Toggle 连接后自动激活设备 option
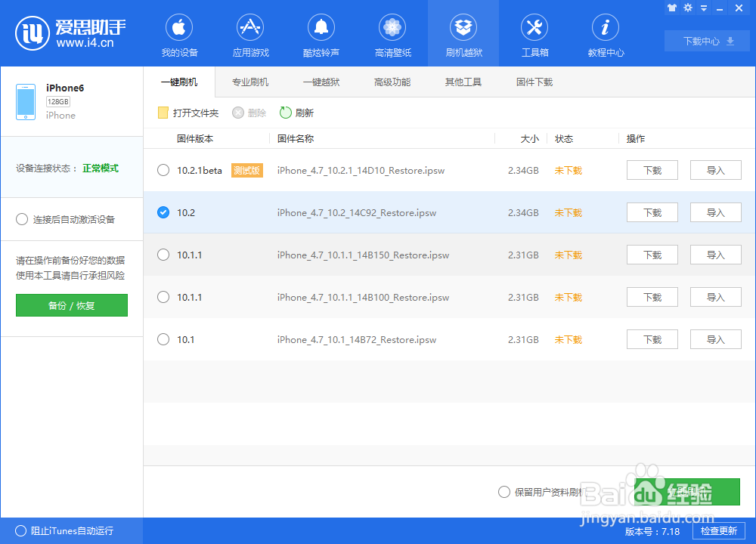756x544 pixels. 22,220
